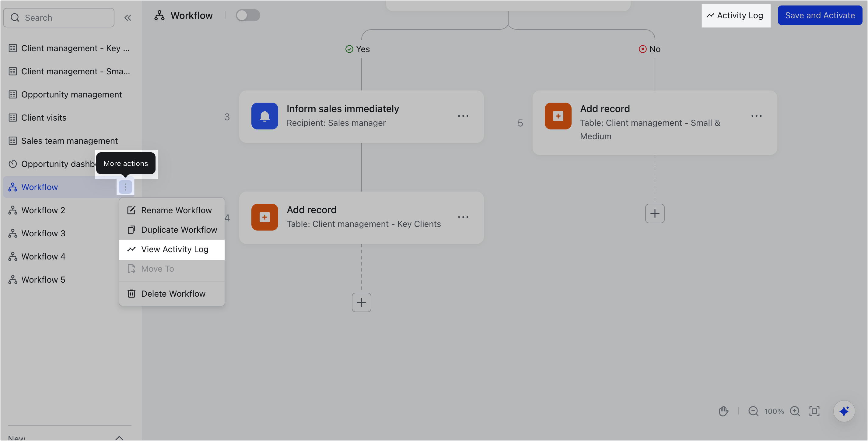
Task: Click in the Search field
Action: click(x=59, y=18)
